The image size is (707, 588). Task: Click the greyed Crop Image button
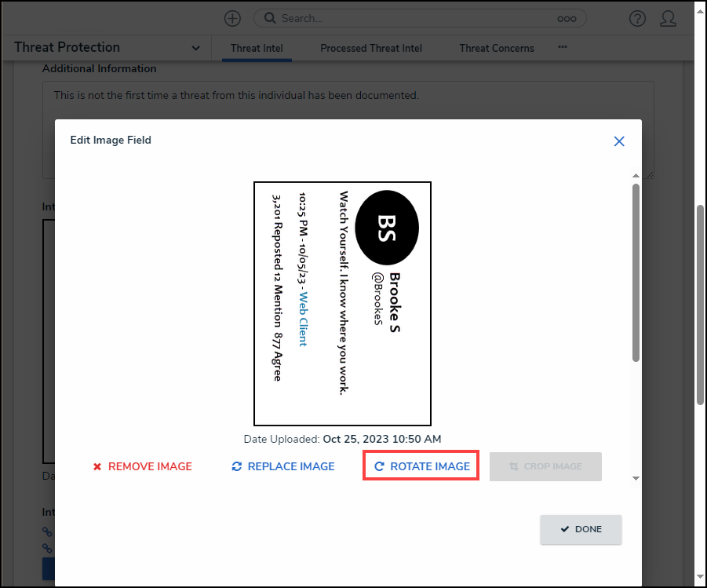pos(545,466)
